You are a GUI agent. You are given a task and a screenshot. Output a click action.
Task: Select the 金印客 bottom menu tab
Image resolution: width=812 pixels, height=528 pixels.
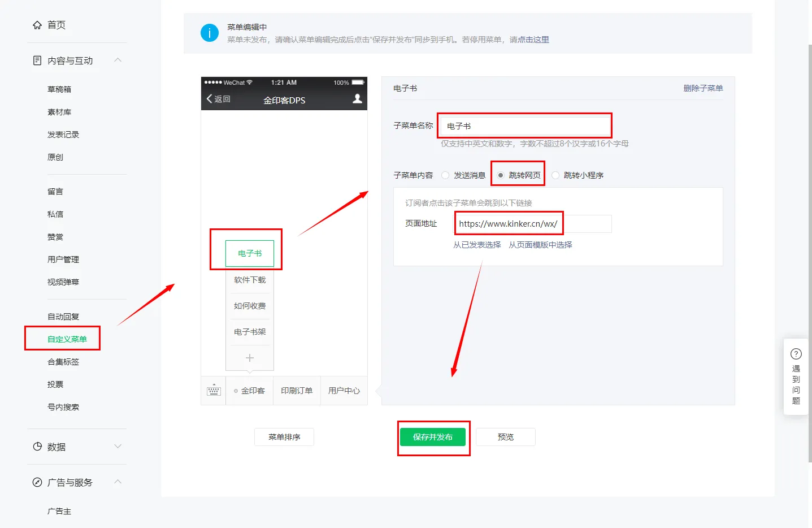pos(250,391)
